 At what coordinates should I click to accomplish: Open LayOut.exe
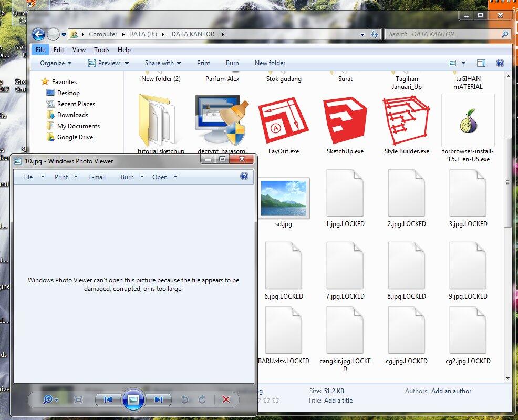tap(283, 121)
